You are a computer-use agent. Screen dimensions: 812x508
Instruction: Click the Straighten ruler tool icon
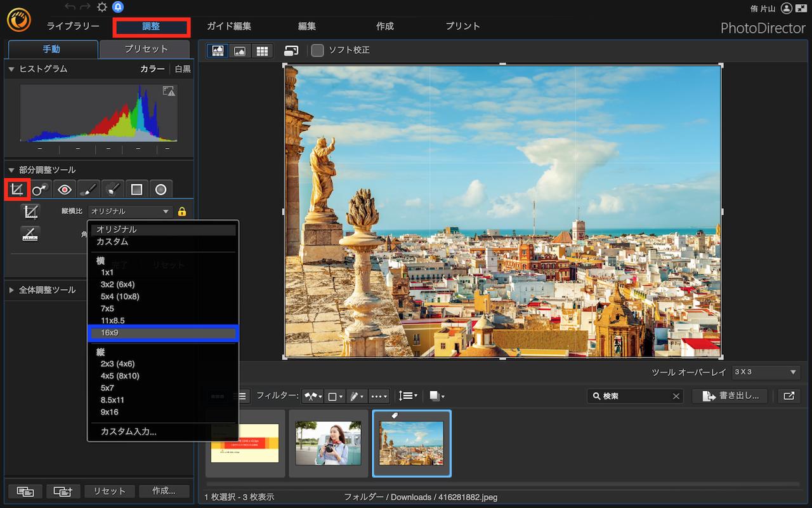30,234
